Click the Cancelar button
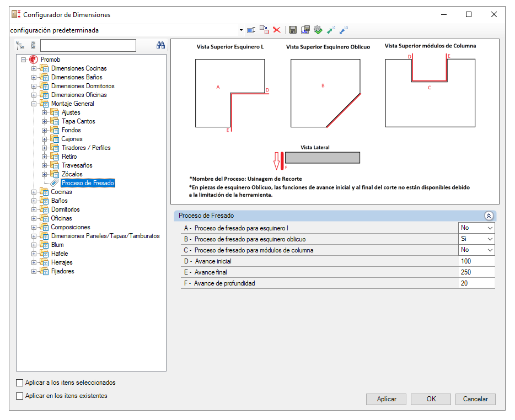515x420 pixels. [475, 399]
